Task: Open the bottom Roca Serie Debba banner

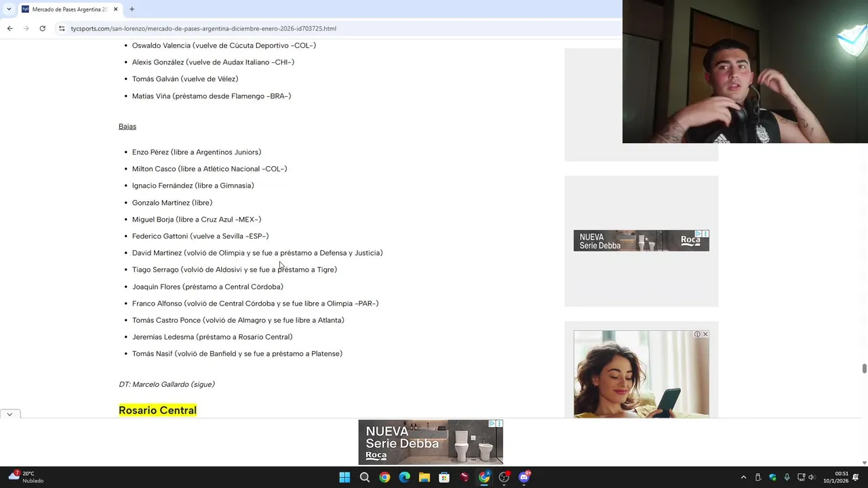Action: (431, 442)
